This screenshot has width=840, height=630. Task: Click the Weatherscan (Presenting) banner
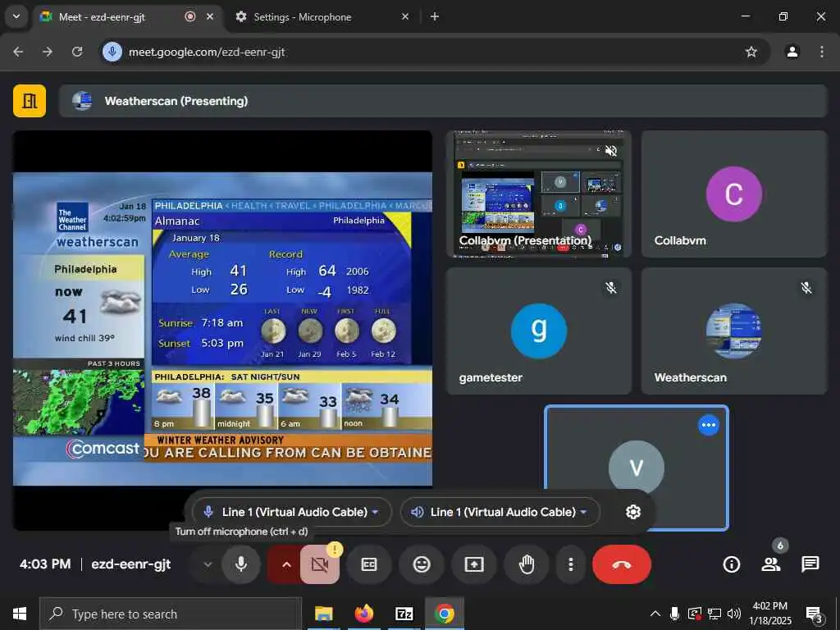tap(442, 101)
